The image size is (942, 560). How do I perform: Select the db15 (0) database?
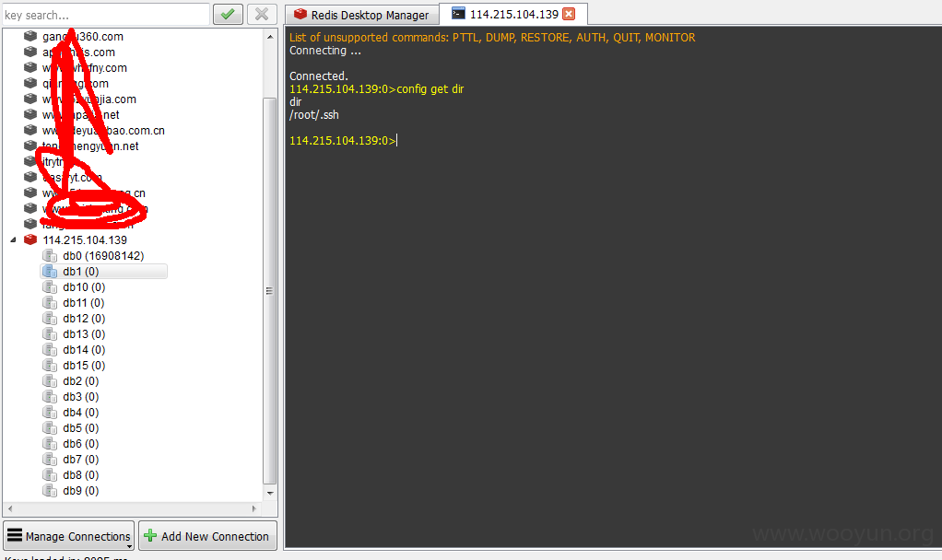point(84,365)
